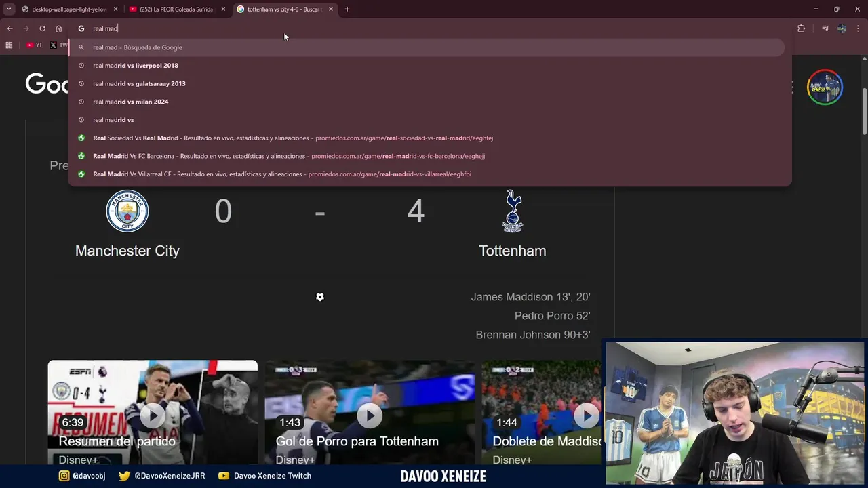Open the YT bookmark
The image size is (868, 488).
coord(34,45)
